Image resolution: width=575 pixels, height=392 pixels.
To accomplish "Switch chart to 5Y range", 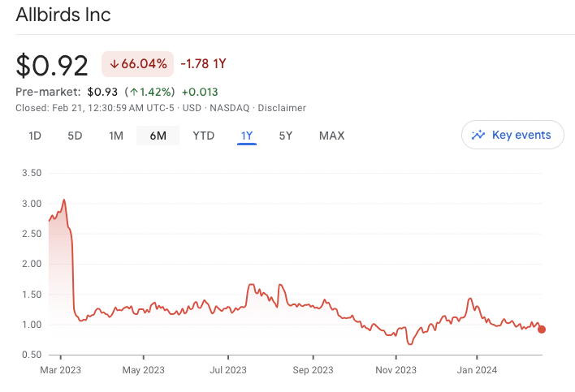I will (x=286, y=136).
